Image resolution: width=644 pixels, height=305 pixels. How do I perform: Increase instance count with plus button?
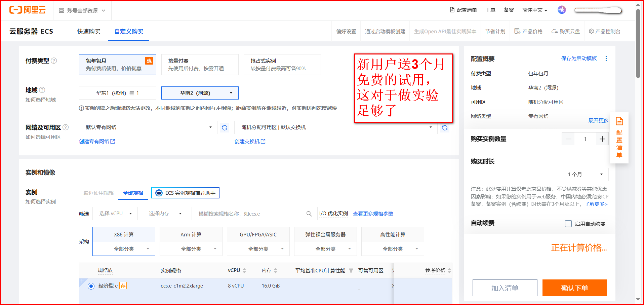click(602, 139)
